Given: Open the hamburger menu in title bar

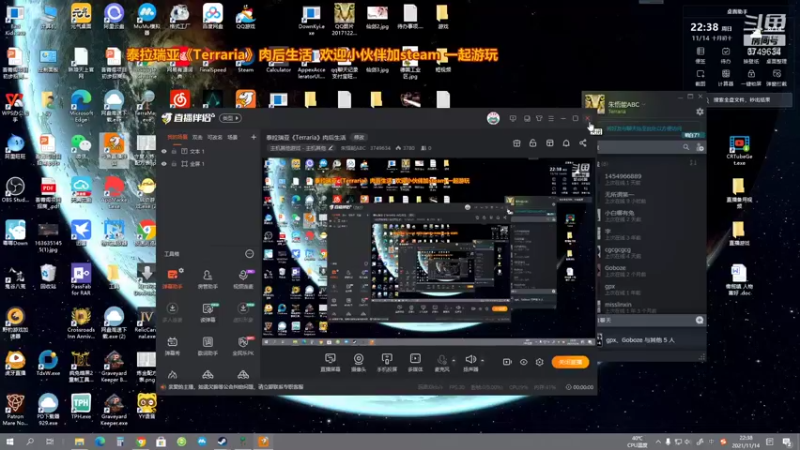Looking at the screenshot, I should [x=551, y=118].
